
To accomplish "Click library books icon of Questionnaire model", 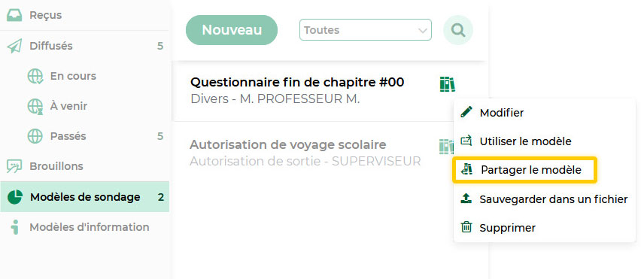I will coord(448,84).
